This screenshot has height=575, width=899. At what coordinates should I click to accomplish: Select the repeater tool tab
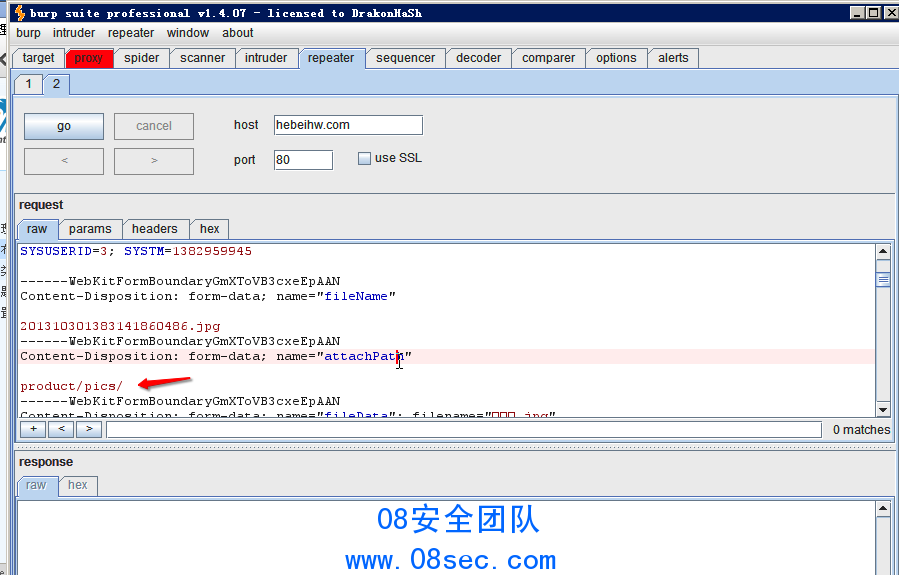coord(331,58)
